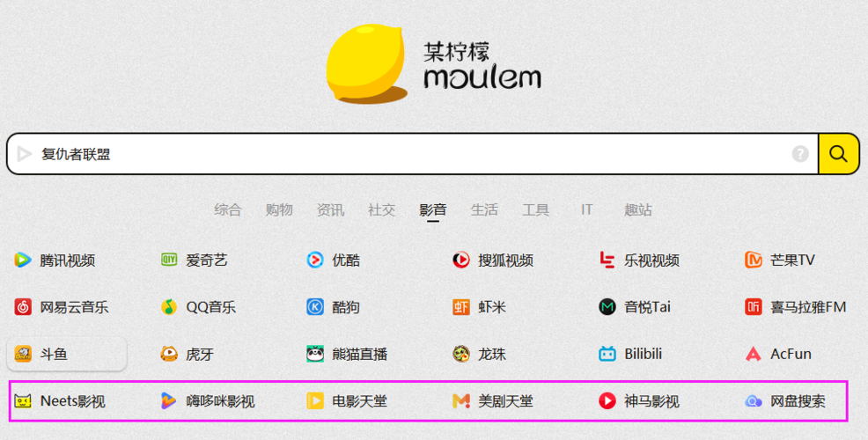Viewport: 868px width, 440px height.
Task: Click the Neets影视 yellow cat icon
Action: point(23,400)
